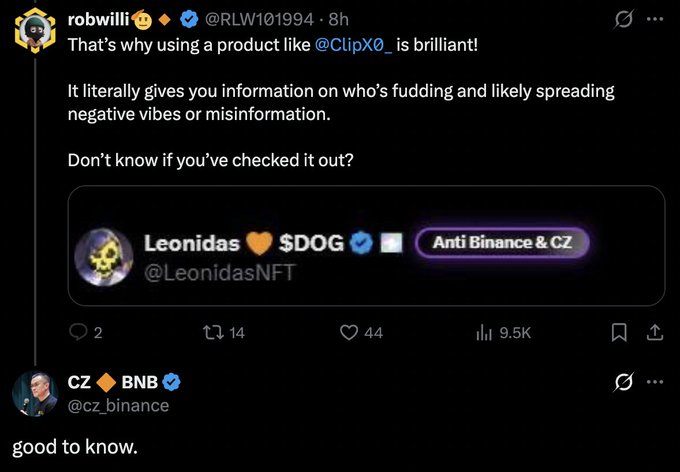Open CZ's profile avatar
Image resolution: width=680 pixels, height=472 pixels.
click(x=34, y=393)
